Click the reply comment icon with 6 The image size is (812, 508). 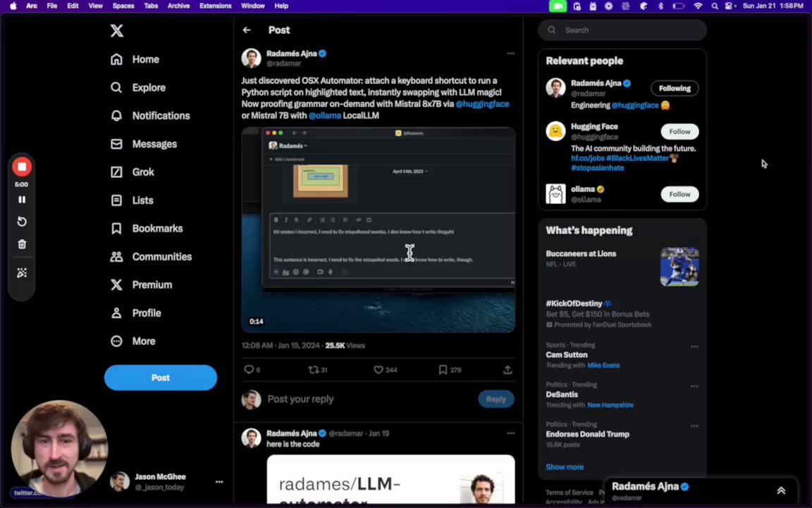[x=252, y=370]
